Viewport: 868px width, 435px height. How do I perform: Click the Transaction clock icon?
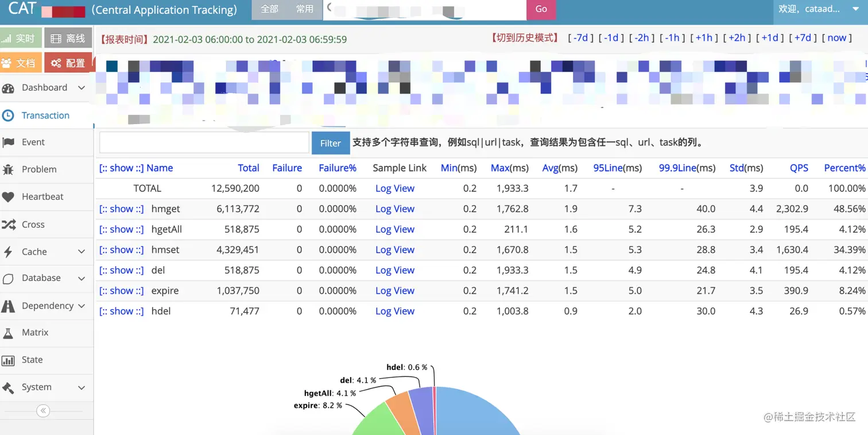[x=8, y=116]
